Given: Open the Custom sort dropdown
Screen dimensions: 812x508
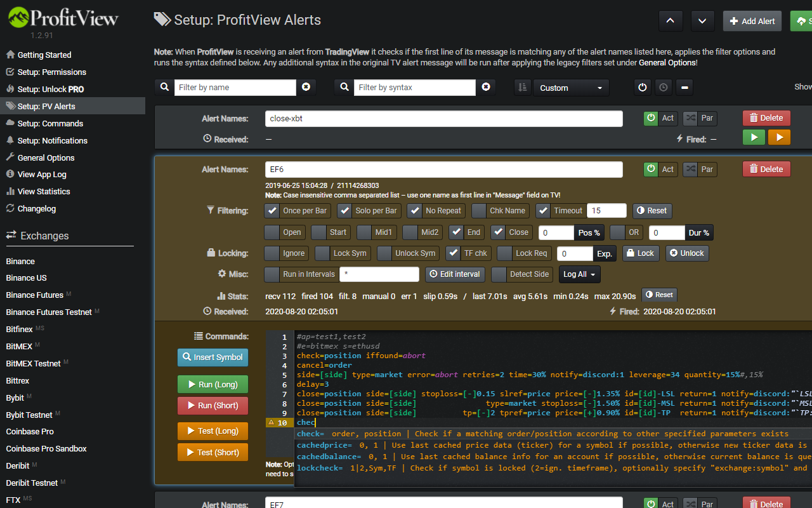Looking at the screenshot, I should tap(570, 87).
